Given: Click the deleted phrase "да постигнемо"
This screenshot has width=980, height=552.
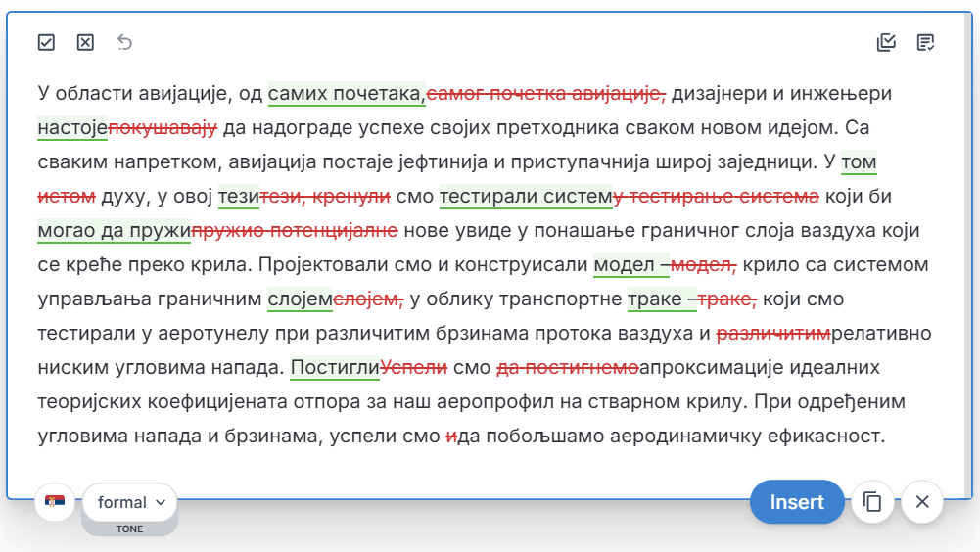Looking at the screenshot, I should (x=568, y=368).
